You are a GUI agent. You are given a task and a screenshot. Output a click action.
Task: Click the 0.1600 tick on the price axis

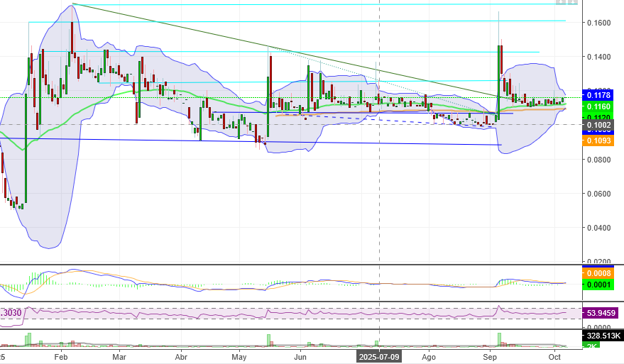click(x=599, y=23)
